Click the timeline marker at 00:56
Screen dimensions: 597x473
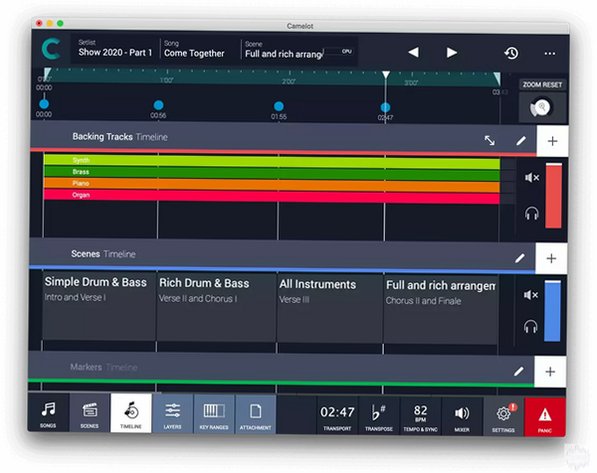[158, 105]
